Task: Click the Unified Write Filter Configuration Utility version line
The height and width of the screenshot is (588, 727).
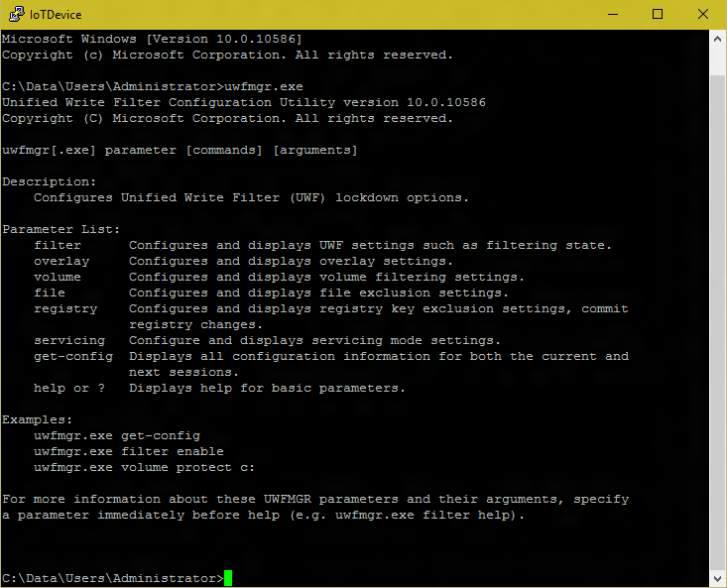Action: [x=244, y=102]
